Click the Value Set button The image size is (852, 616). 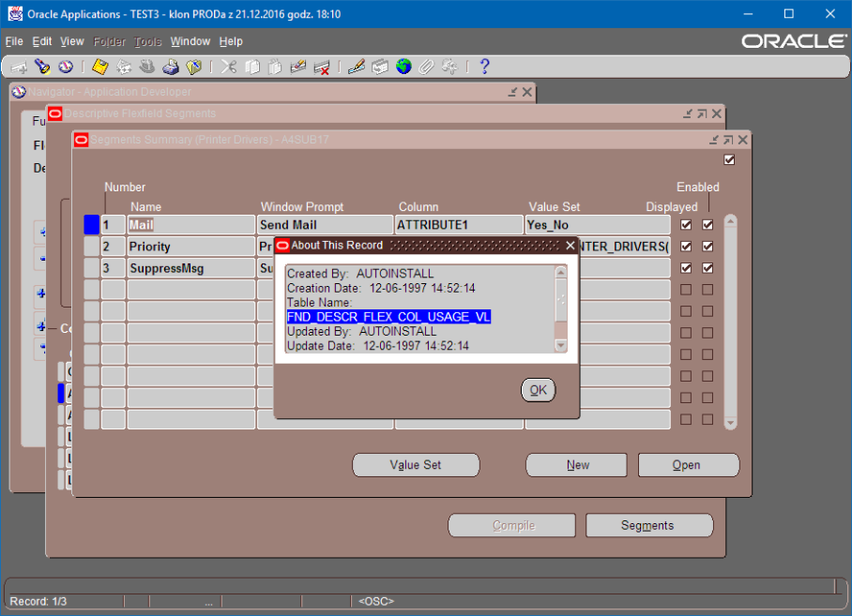click(416, 465)
